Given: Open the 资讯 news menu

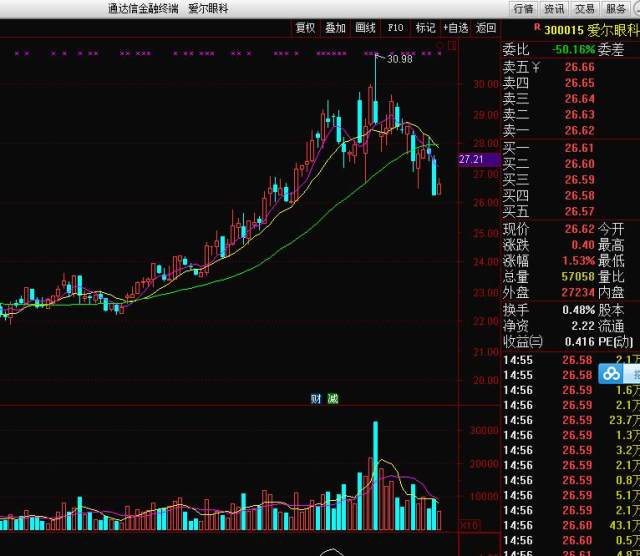Looking at the screenshot, I should (553, 8).
